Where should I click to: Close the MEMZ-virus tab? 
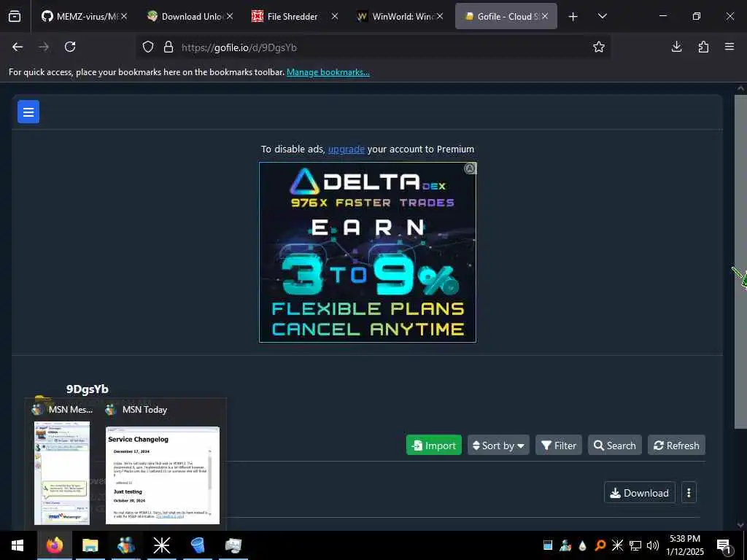[124, 16]
